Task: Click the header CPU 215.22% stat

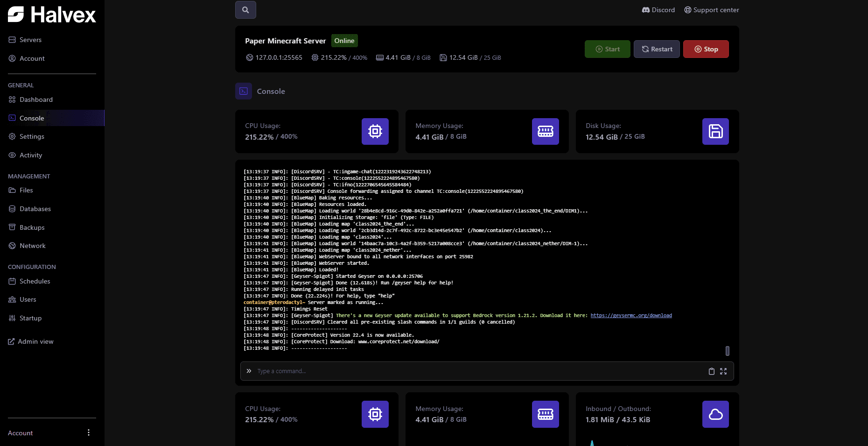Action: coord(339,57)
